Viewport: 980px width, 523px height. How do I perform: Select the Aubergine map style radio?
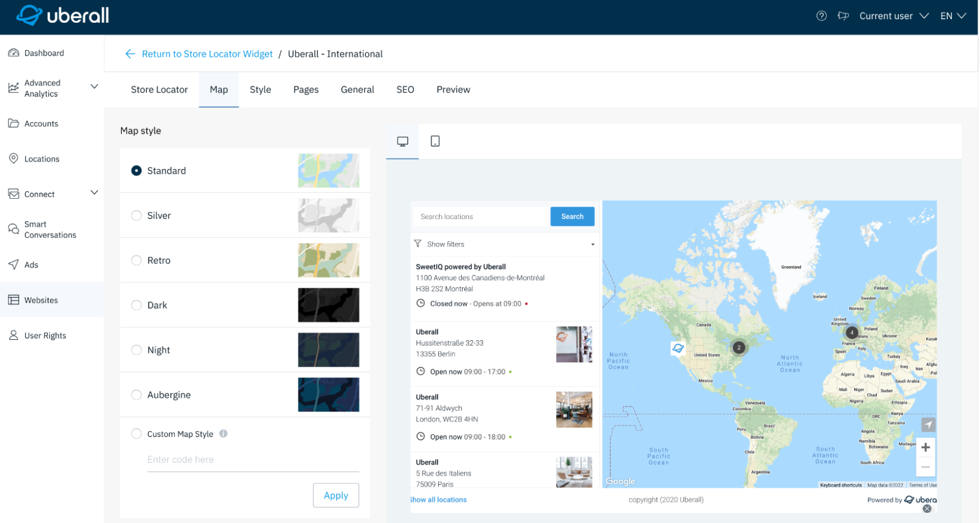tap(137, 395)
